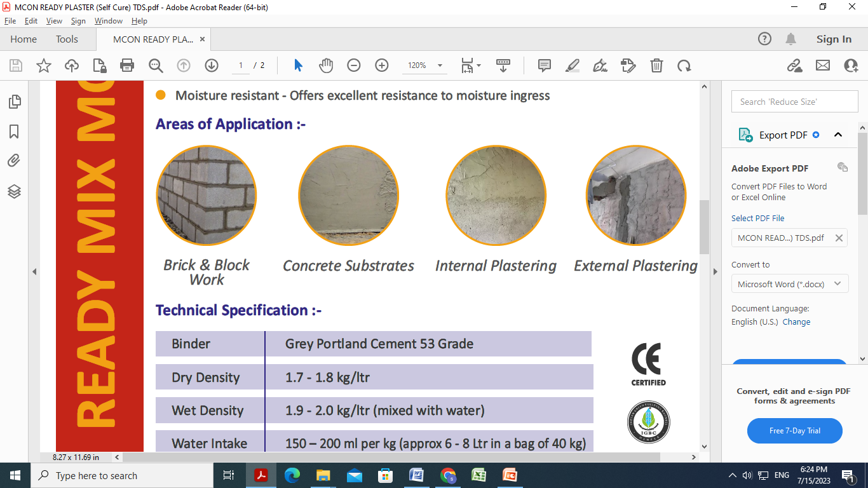
Task: Go to the next page arrow
Action: pos(212,65)
